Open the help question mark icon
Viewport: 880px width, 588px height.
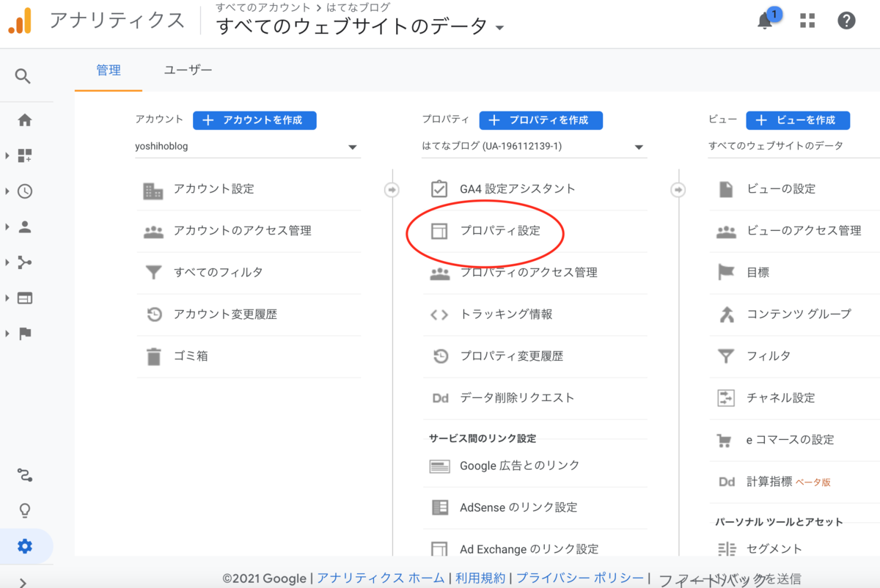pyautogui.click(x=846, y=21)
